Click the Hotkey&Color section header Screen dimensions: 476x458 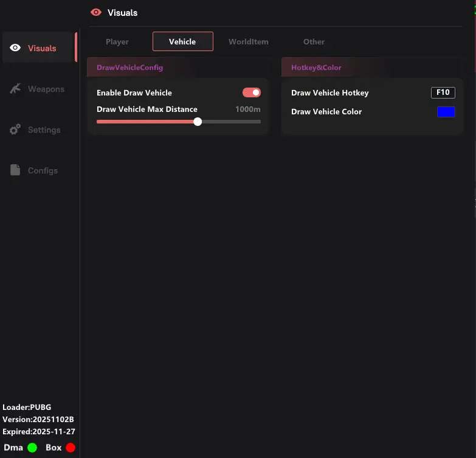[316, 68]
